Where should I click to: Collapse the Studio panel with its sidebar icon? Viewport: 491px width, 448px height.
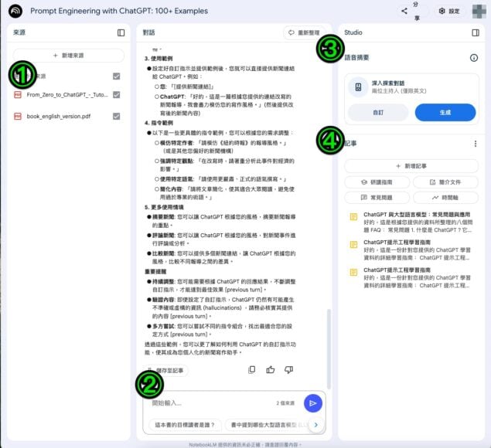475,33
